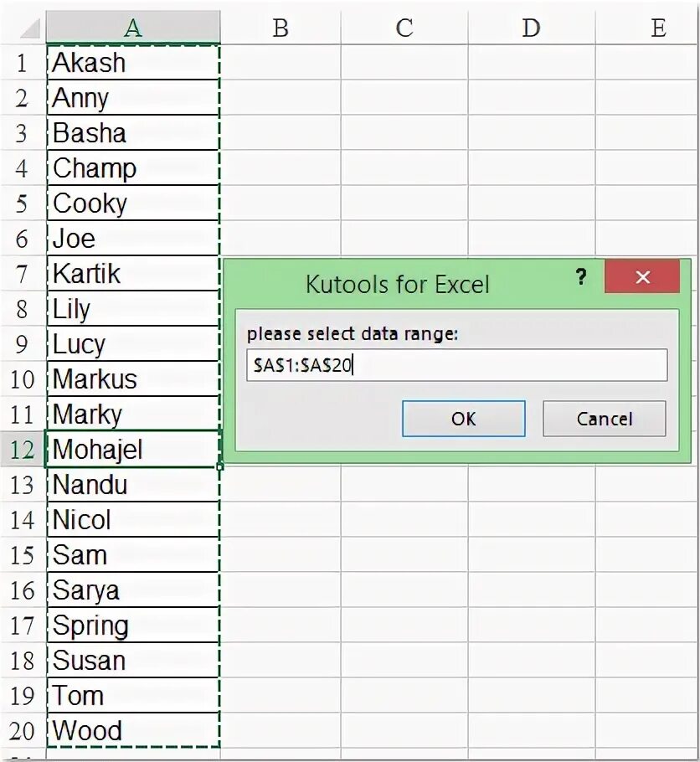Screen dimensions: 700x762
Task: Click the cell containing Spring
Action: tap(133, 625)
